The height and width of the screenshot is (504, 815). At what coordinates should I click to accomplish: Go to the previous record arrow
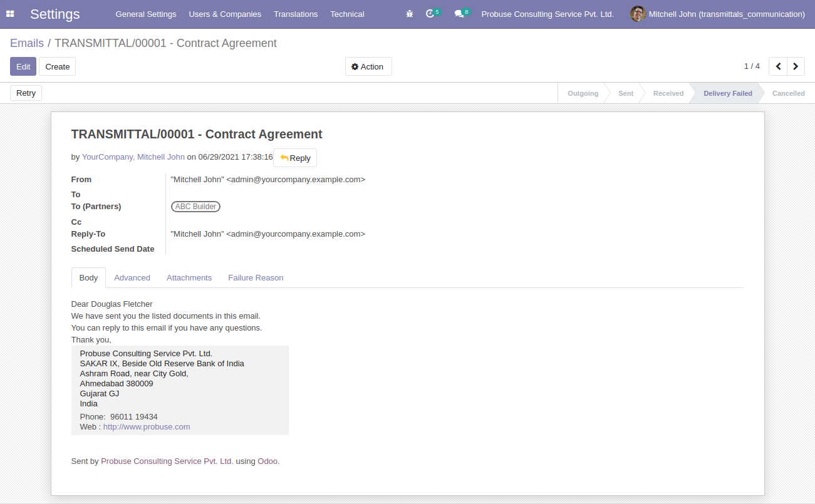pyautogui.click(x=778, y=66)
